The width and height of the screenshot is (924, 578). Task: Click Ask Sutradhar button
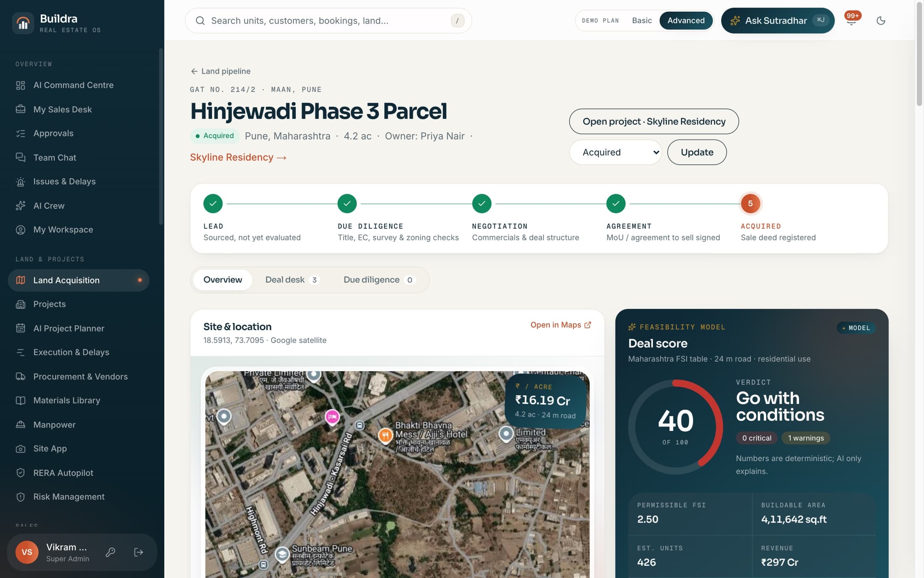pos(778,21)
